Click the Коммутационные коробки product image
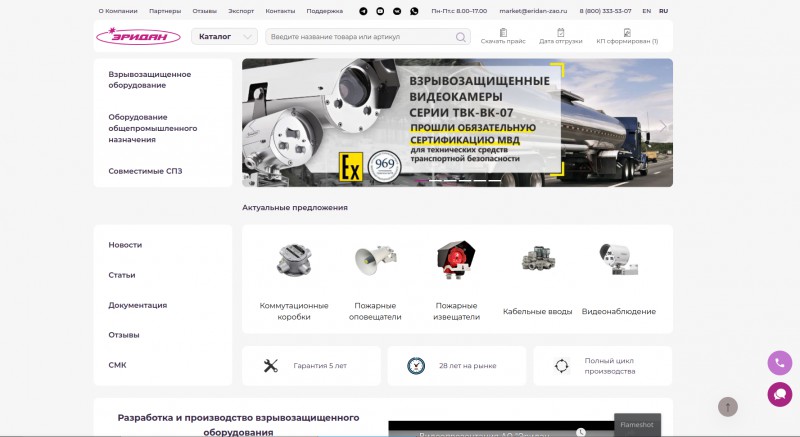Viewport: 800px width, 437px height. (x=294, y=261)
